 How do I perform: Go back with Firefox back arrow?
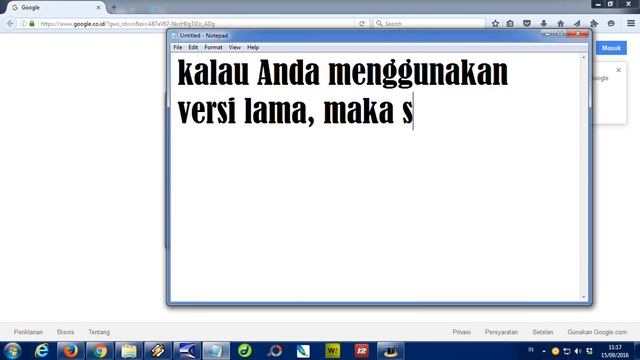click(10, 24)
